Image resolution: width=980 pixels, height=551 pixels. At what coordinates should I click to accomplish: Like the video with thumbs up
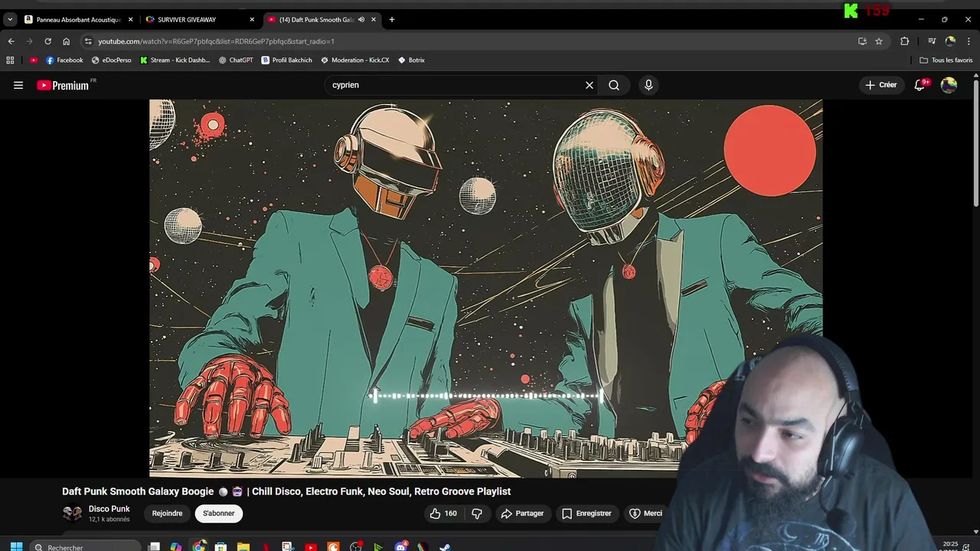[443, 514]
